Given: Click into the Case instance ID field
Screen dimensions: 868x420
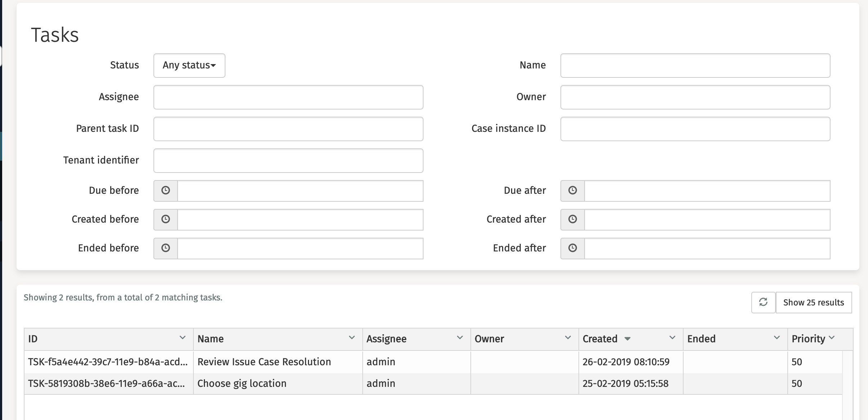Looking at the screenshot, I should (x=695, y=129).
